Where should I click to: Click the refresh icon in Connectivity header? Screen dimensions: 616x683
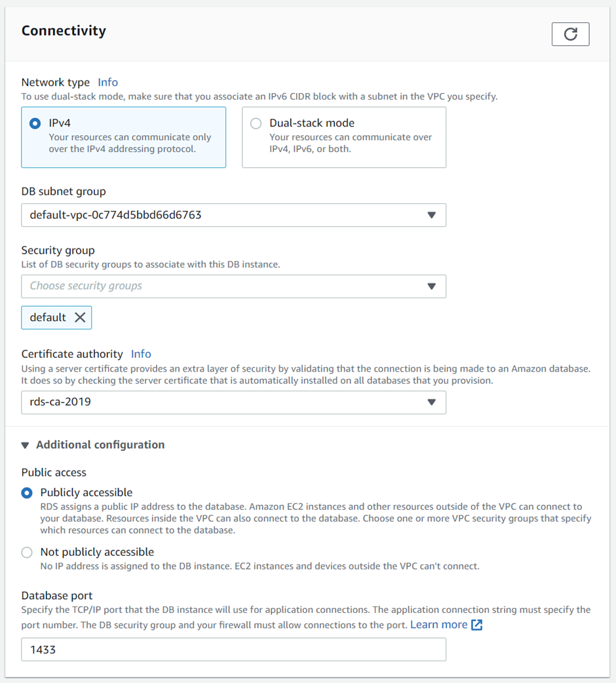(570, 34)
